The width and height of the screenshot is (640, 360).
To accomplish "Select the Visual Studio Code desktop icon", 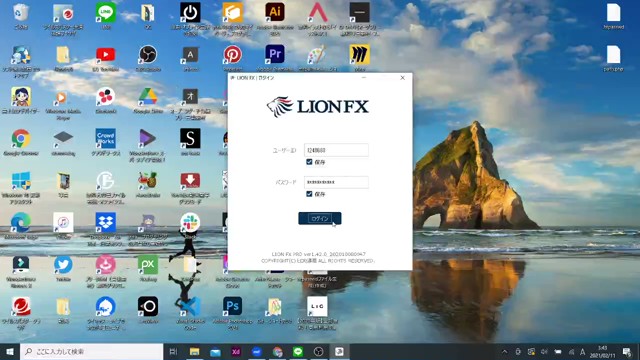I will [x=190, y=313].
